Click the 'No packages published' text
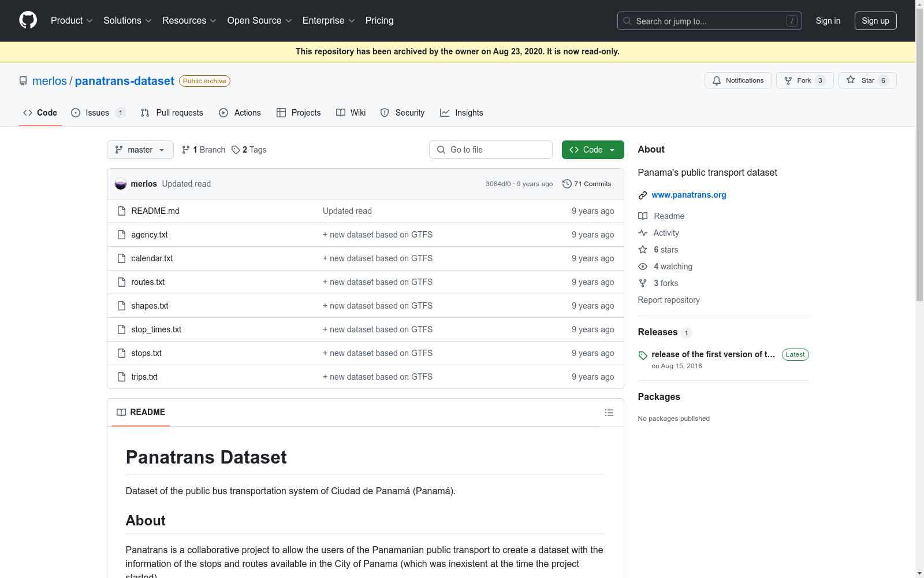 pyautogui.click(x=674, y=418)
